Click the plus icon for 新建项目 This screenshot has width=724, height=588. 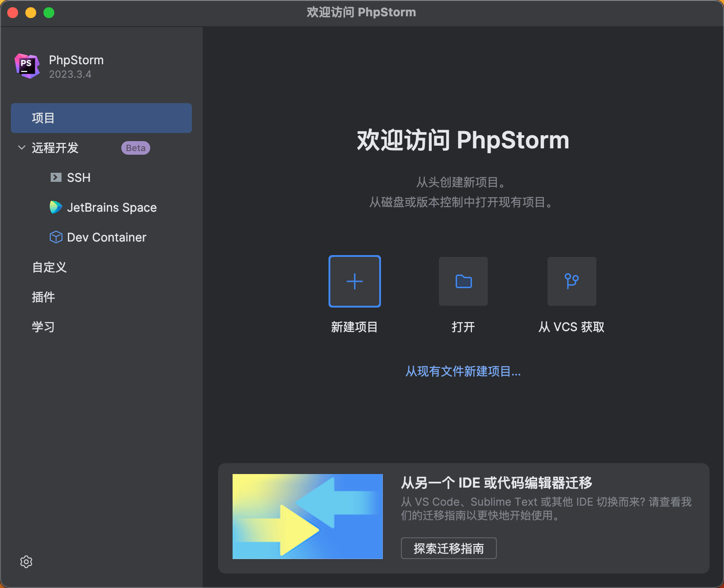point(355,281)
